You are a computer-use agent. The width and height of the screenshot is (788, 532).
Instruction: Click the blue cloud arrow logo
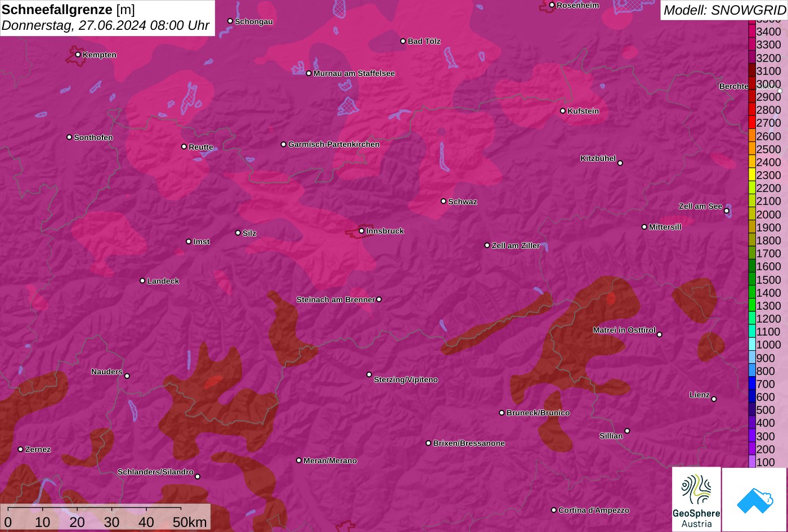click(755, 499)
